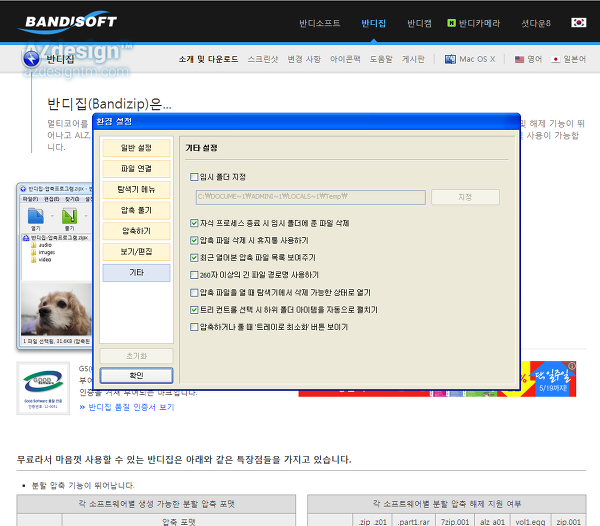Viewport: 600px width, 526px height.
Task: Go to 반디캠 in the top navigation
Action: [419, 23]
